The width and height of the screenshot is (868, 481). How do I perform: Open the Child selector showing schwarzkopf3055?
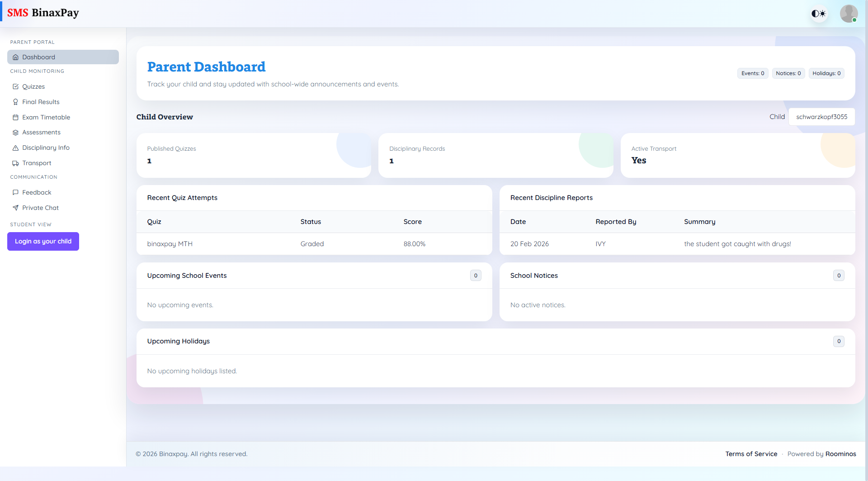click(x=821, y=116)
